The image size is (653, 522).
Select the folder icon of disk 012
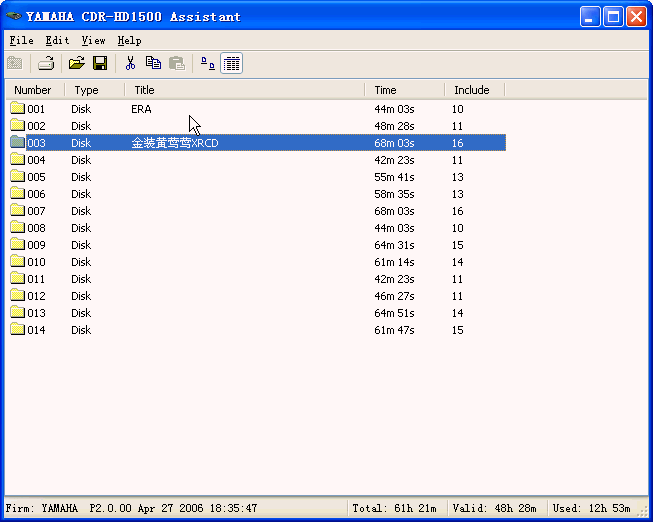pyautogui.click(x=17, y=296)
